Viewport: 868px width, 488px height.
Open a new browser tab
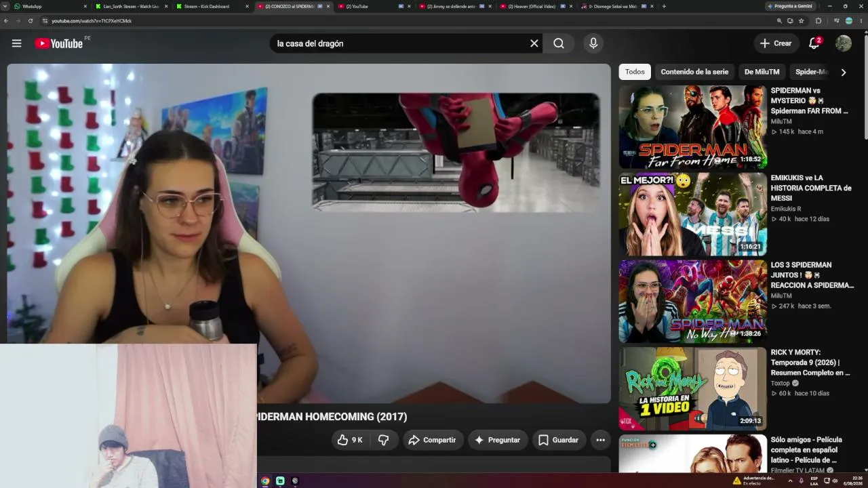coord(664,6)
